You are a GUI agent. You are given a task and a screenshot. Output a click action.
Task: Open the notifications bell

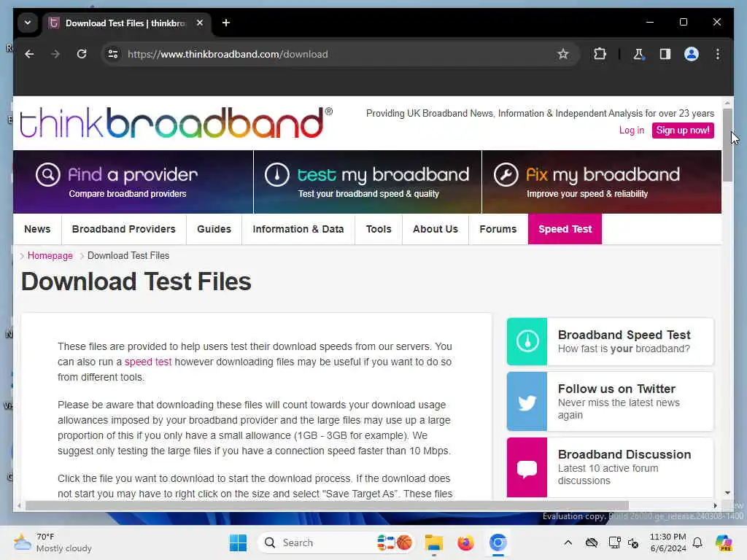point(697,542)
